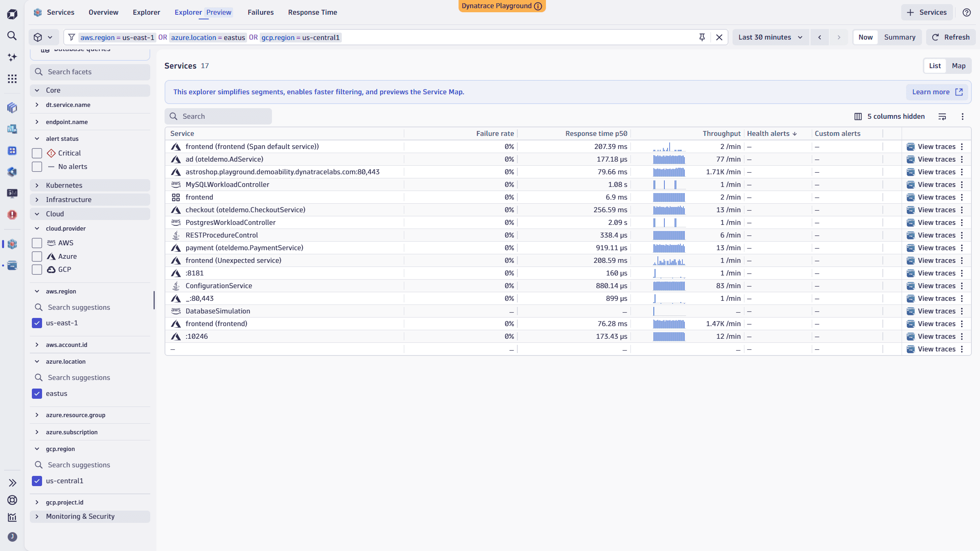Click the filter funnel icon
980x551 pixels.
tap(71, 37)
